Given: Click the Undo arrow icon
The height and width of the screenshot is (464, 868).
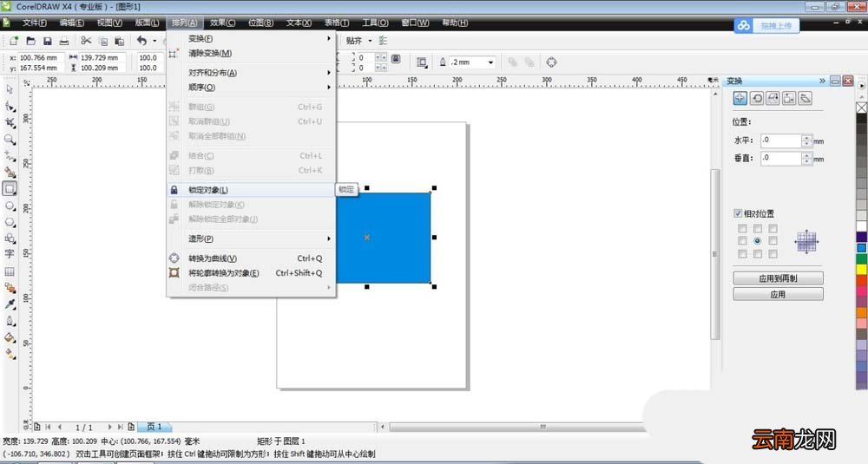Looking at the screenshot, I should click(x=142, y=41).
